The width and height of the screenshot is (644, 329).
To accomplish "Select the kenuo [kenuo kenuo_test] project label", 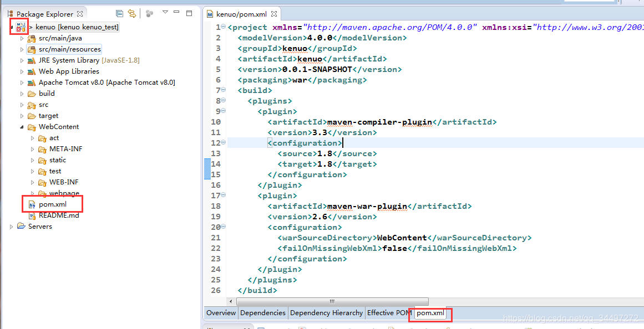I will tap(77, 28).
